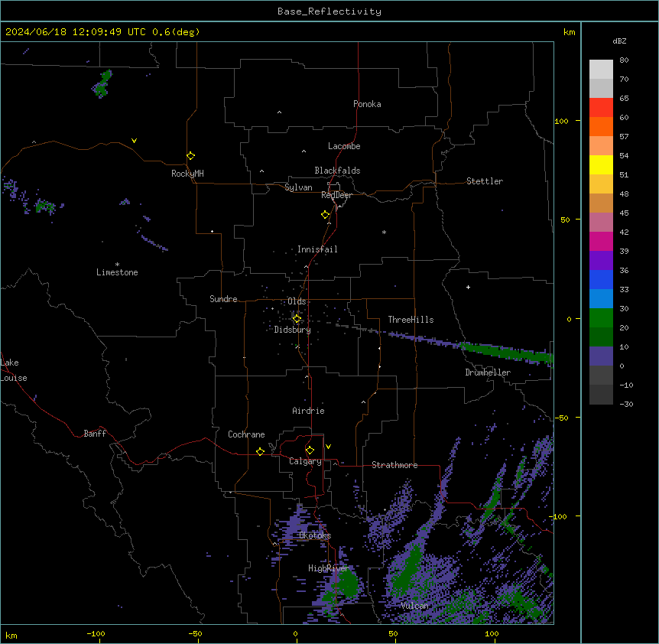This screenshot has height=644, width=659.
Task: Click the Limestone label
Action: coord(117,272)
